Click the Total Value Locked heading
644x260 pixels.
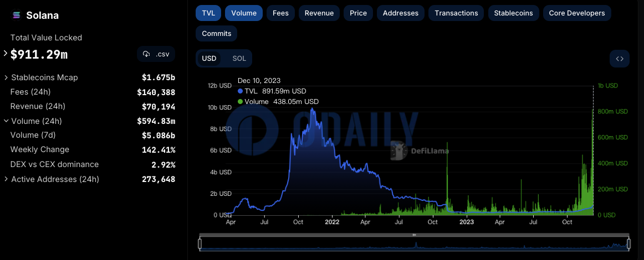46,38
